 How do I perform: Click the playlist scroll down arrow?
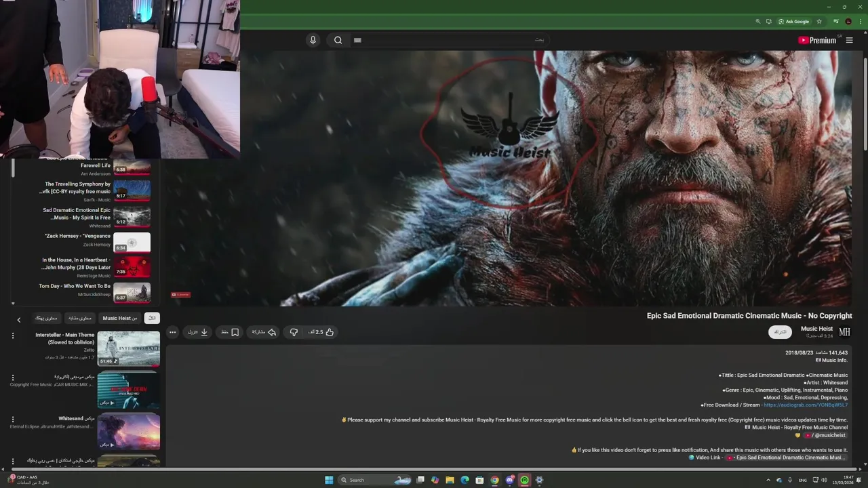pyautogui.click(x=13, y=304)
